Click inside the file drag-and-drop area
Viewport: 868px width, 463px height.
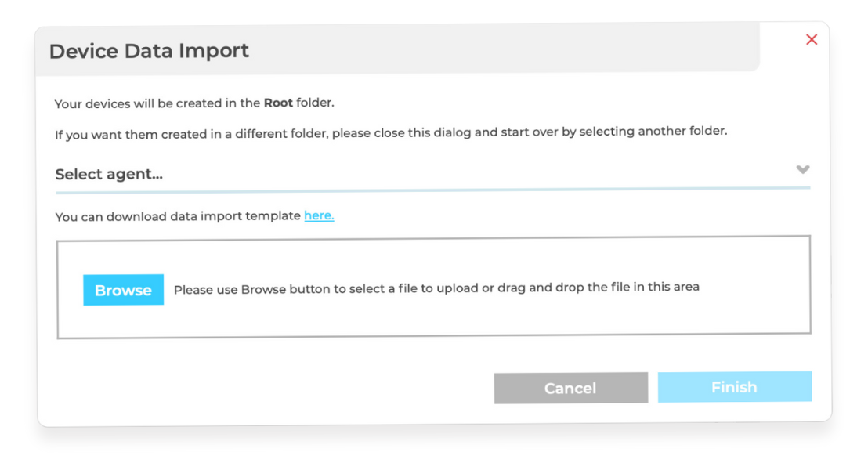point(434,287)
